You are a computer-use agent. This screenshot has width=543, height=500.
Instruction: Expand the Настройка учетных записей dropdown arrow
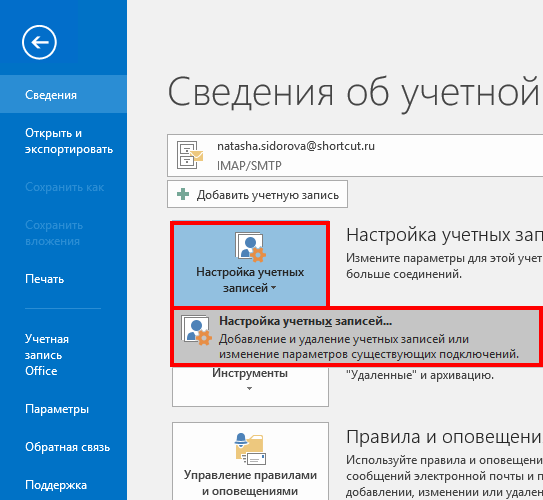click(x=274, y=288)
